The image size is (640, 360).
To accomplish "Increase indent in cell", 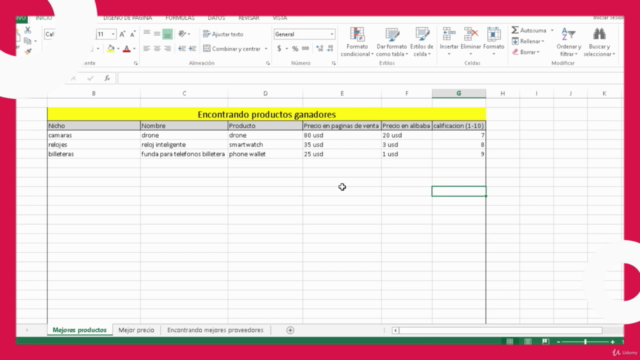I will tap(193, 49).
